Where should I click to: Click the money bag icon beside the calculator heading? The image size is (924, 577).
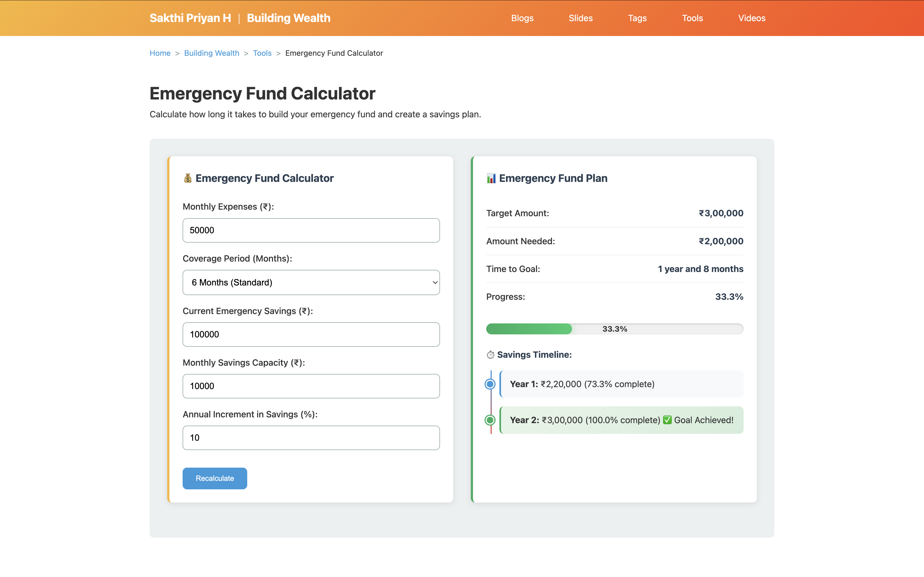click(x=188, y=178)
